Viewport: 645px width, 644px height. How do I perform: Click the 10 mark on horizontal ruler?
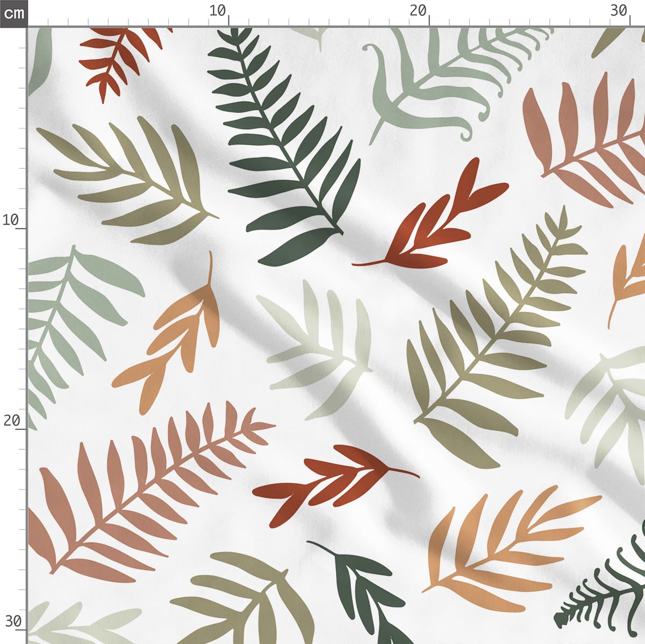(218, 11)
